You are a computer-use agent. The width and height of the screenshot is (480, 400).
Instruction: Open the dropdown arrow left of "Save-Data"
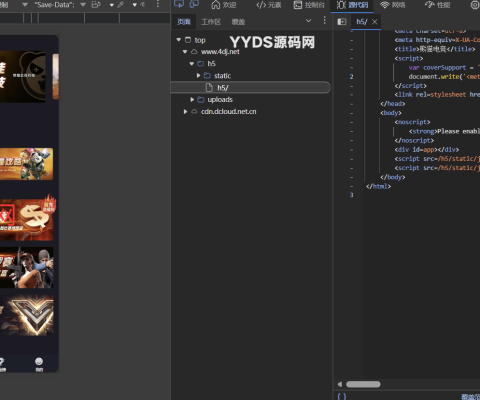[x=25, y=5]
